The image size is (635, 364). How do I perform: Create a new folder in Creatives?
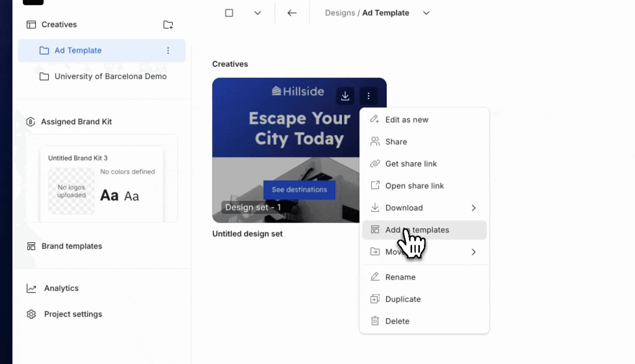168,25
